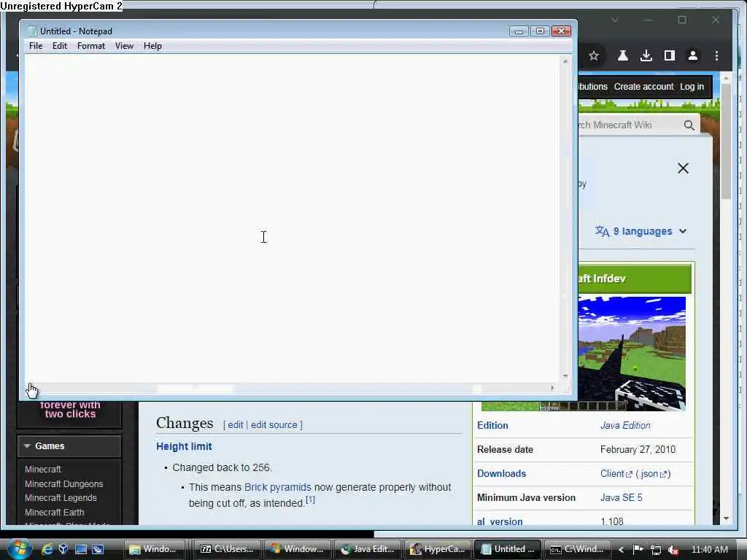Open Notepad View menu
Screen dimensions: 747x560
[124, 46]
